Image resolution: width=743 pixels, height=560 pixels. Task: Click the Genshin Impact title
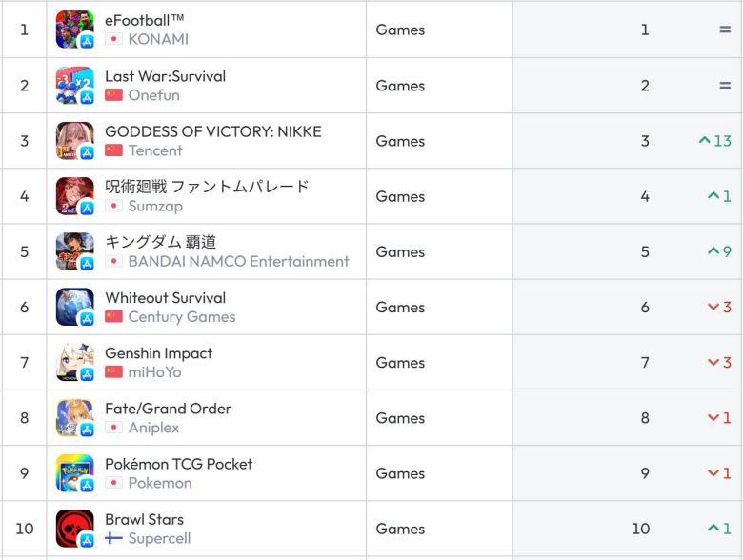tap(158, 353)
